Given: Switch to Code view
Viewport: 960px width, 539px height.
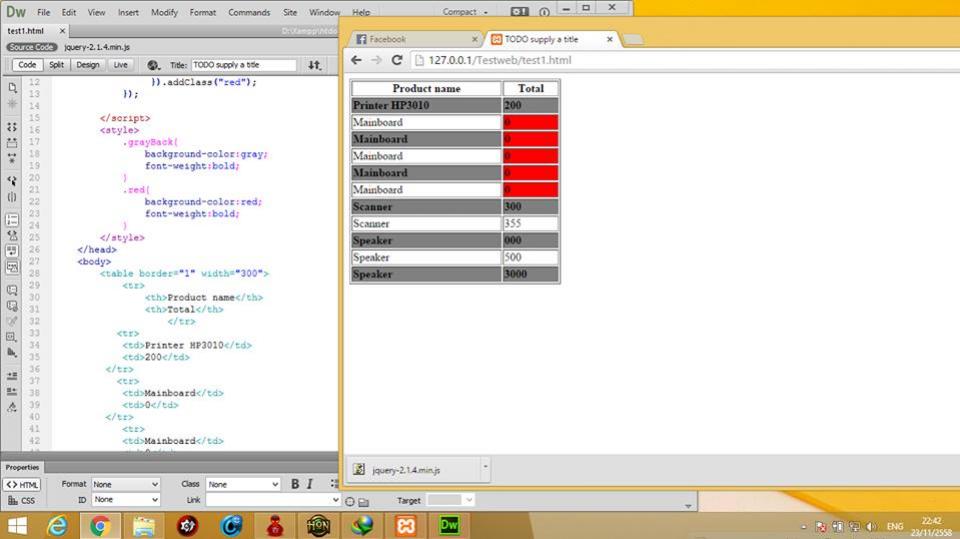Looking at the screenshot, I should click(x=27, y=65).
